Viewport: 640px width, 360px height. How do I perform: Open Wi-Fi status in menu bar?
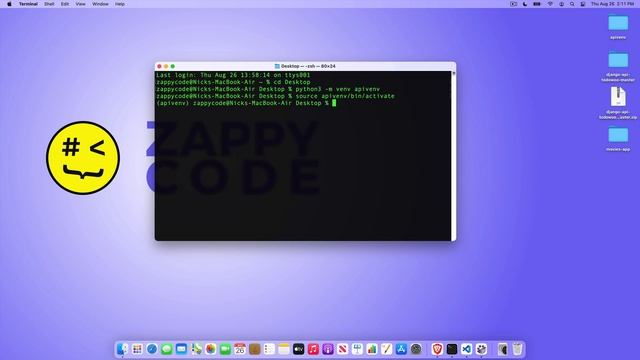coord(550,4)
